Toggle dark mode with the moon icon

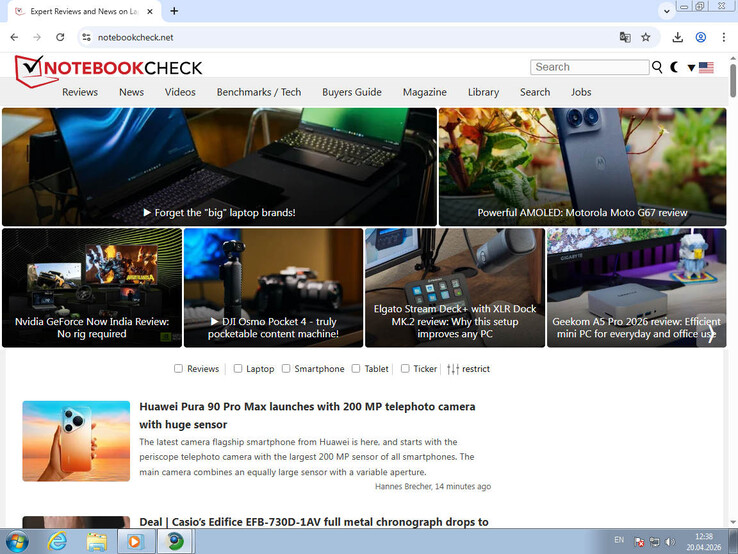coord(674,67)
